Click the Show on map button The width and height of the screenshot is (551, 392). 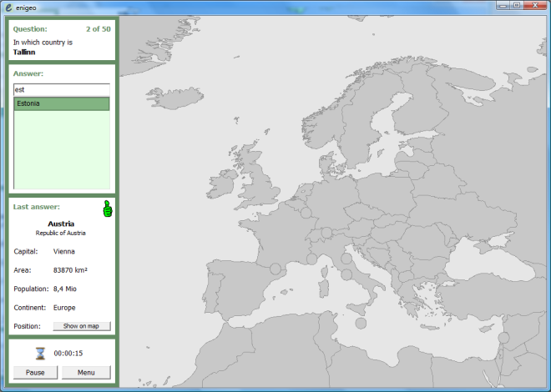coord(82,326)
